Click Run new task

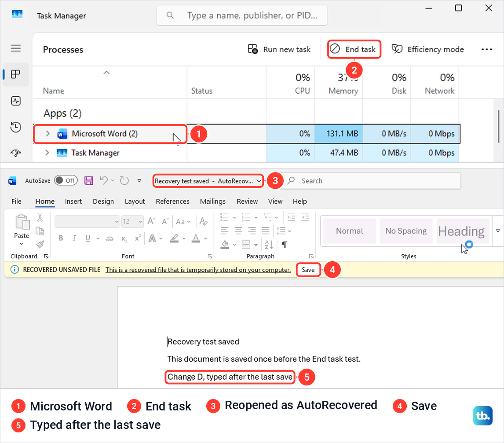[x=279, y=49]
